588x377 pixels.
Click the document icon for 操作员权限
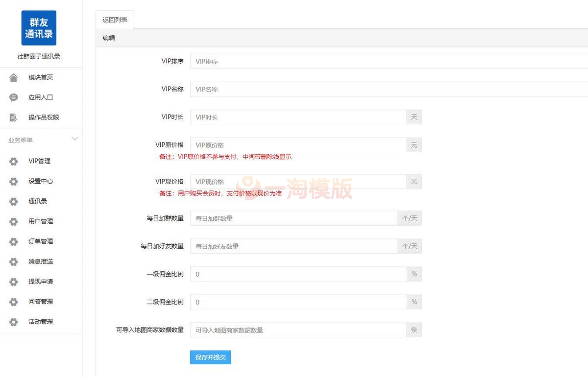(14, 117)
